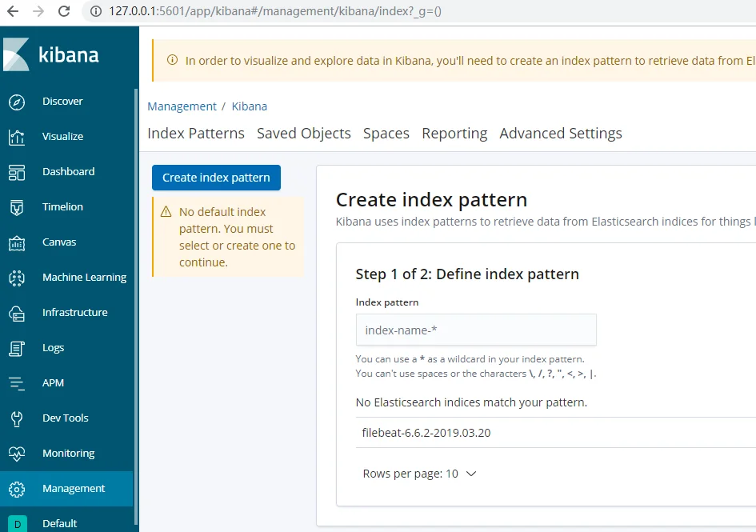
Task: Click the index pattern input field
Action: [476, 330]
